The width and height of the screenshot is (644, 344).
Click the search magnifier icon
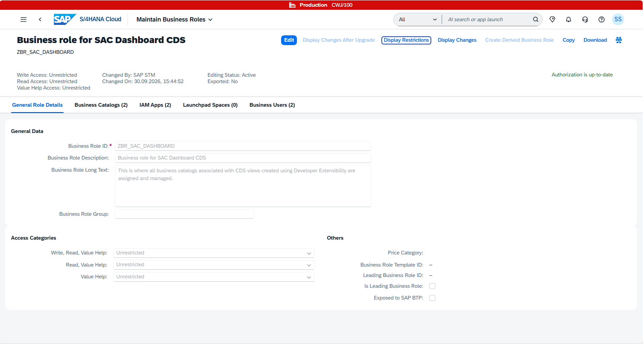[536, 20]
